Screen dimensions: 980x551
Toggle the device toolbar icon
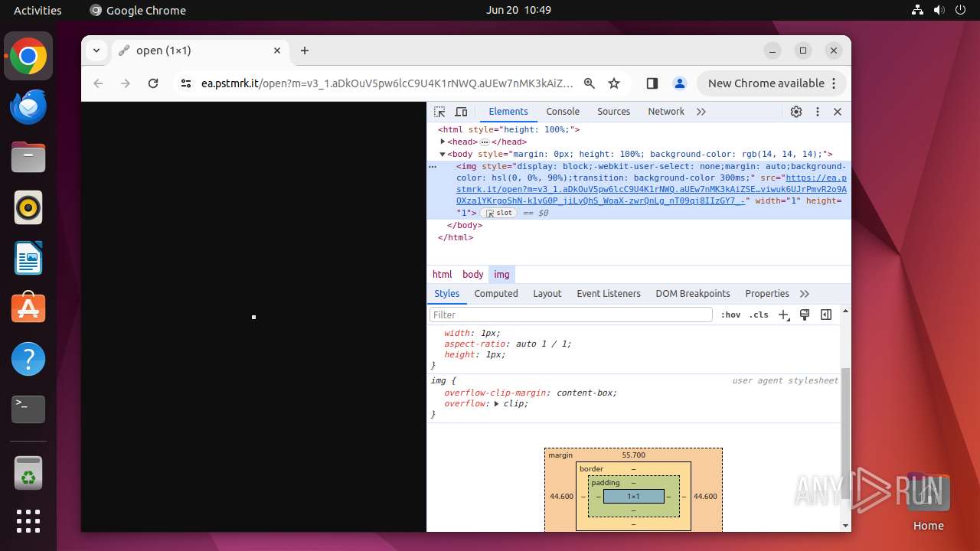coord(461,112)
